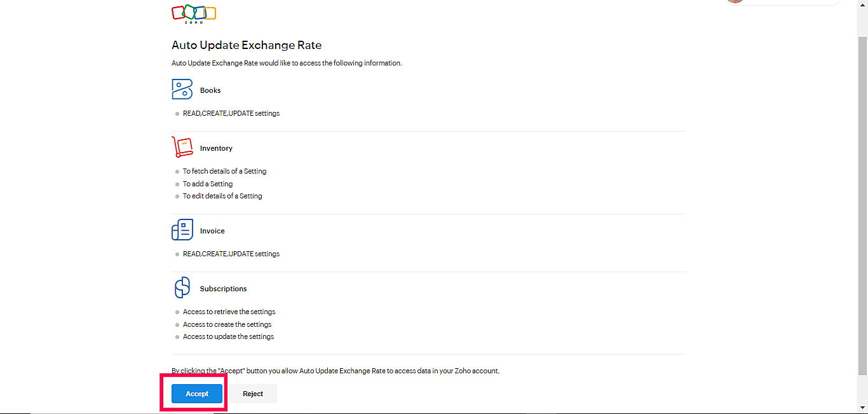Click "Access to create the settings"
Viewport: 868px width, 414px height.
[227, 324]
